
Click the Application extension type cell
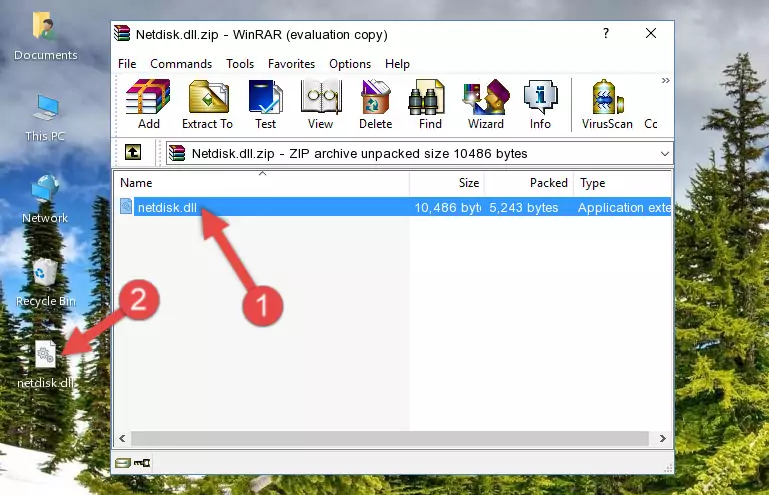click(x=624, y=208)
